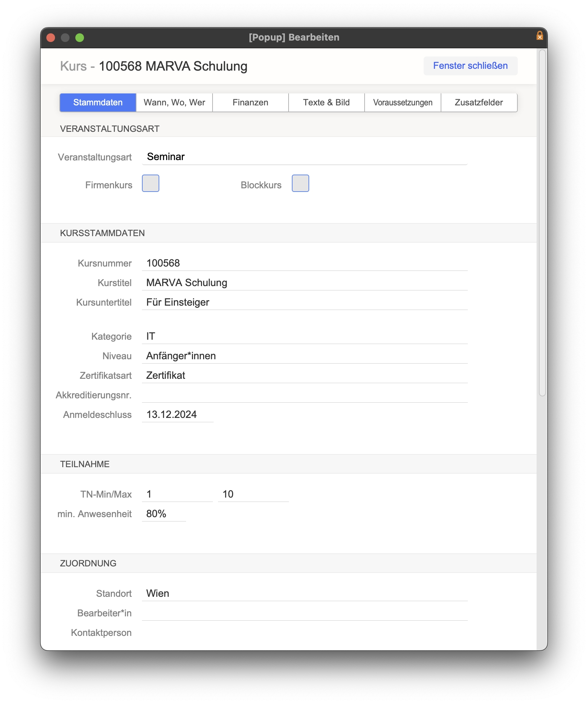Focus the empty Akkreditierungsnr. field

pyautogui.click(x=304, y=395)
